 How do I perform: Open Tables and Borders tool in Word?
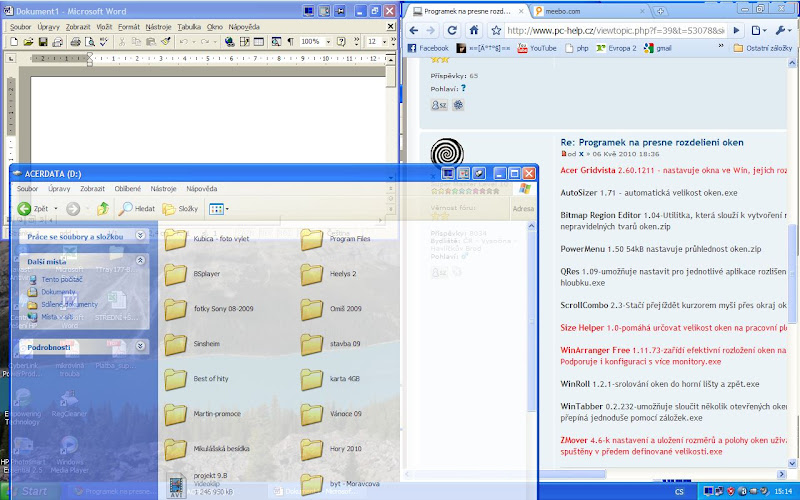click(244, 42)
